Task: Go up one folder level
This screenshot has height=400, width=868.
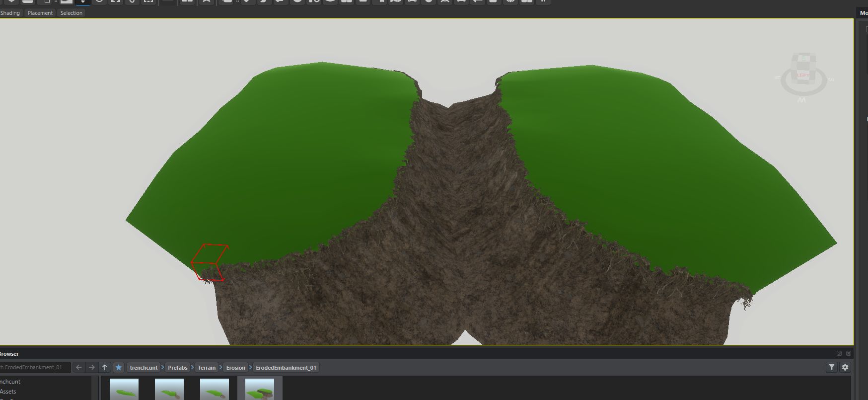Action: 105,367
